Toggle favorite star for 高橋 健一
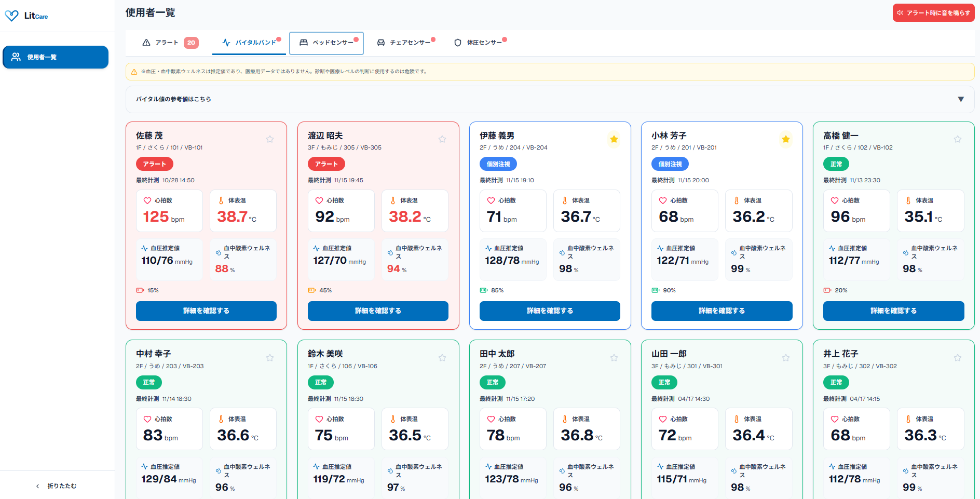This screenshot has width=980, height=499. point(958,139)
